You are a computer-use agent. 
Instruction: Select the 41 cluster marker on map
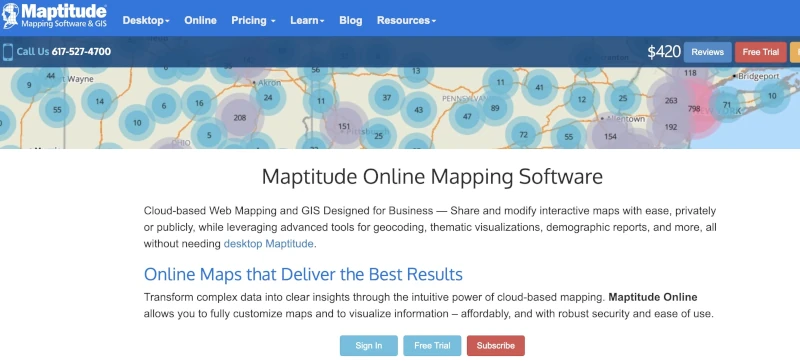[x=540, y=87]
